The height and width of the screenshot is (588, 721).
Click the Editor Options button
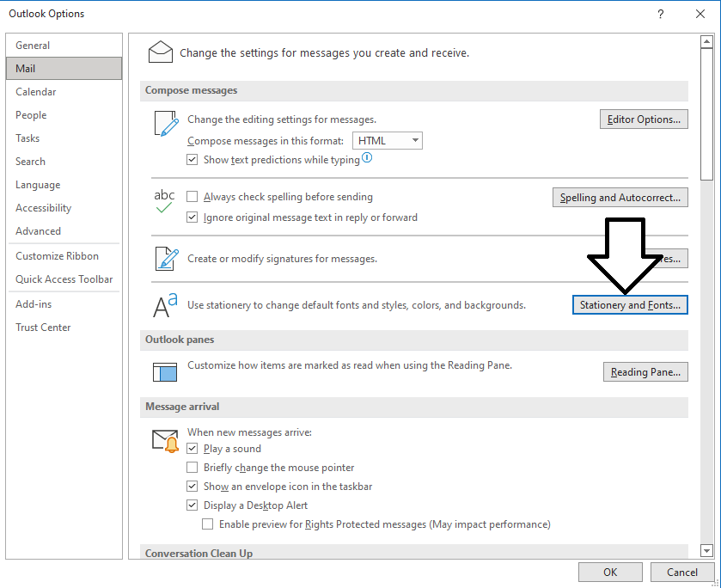644,119
